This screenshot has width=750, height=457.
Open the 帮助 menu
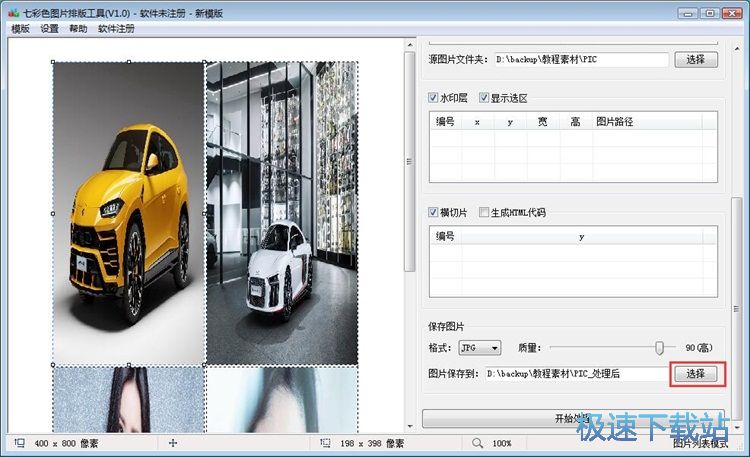click(78, 29)
